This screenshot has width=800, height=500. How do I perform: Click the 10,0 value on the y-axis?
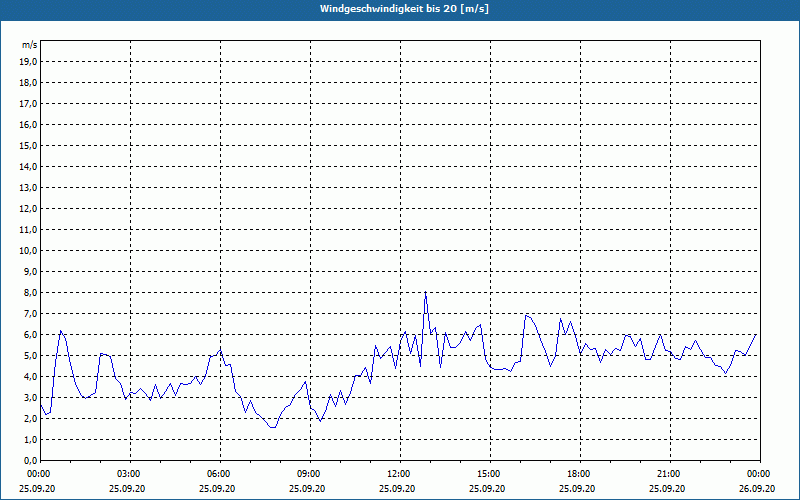pyautogui.click(x=28, y=250)
